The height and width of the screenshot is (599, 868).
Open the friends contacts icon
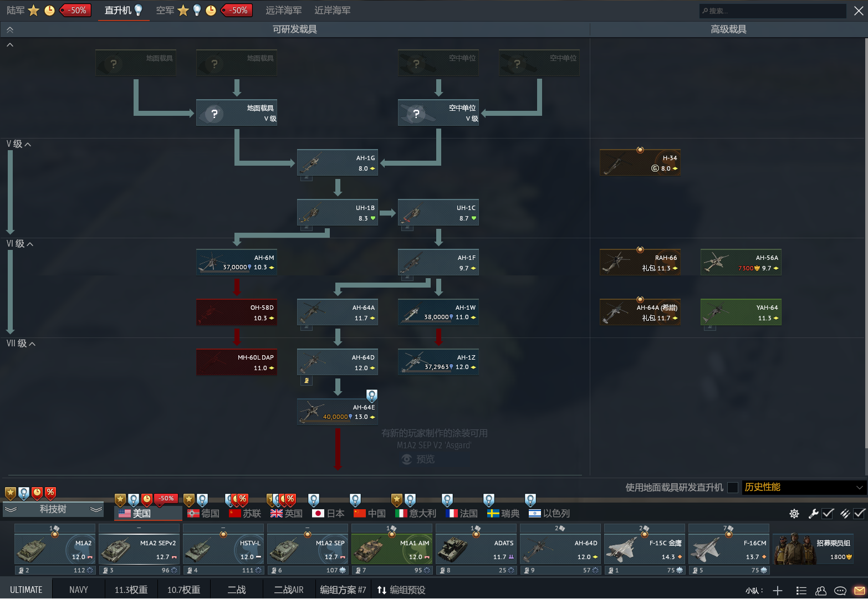tap(821, 591)
